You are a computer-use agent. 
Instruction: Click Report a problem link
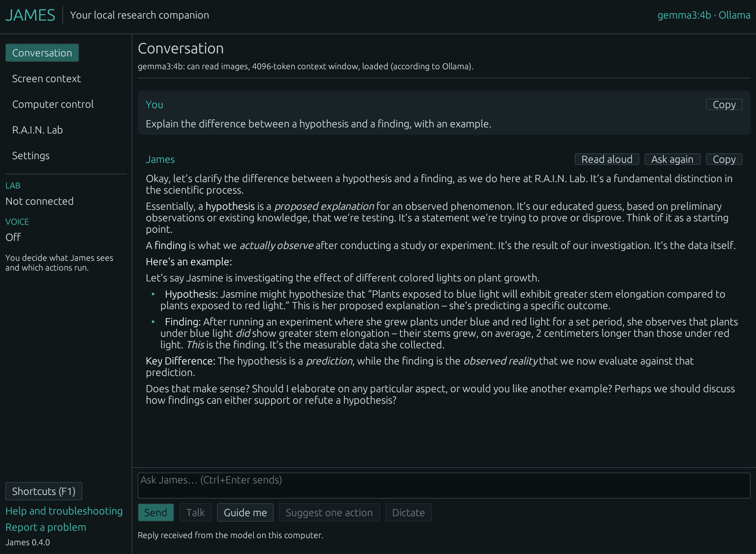tap(46, 527)
